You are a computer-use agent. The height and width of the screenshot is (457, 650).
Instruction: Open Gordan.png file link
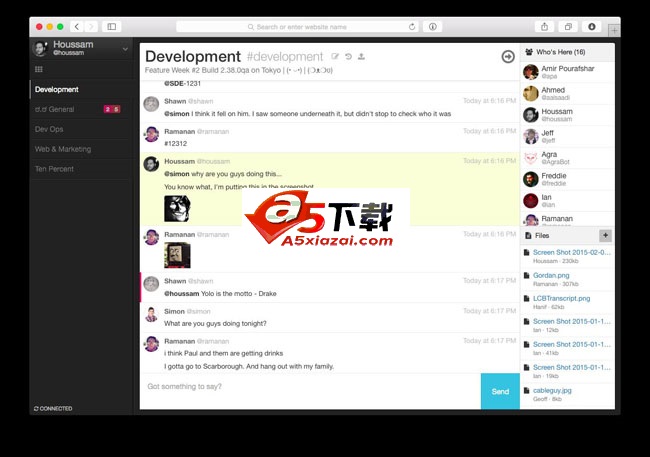(551, 275)
